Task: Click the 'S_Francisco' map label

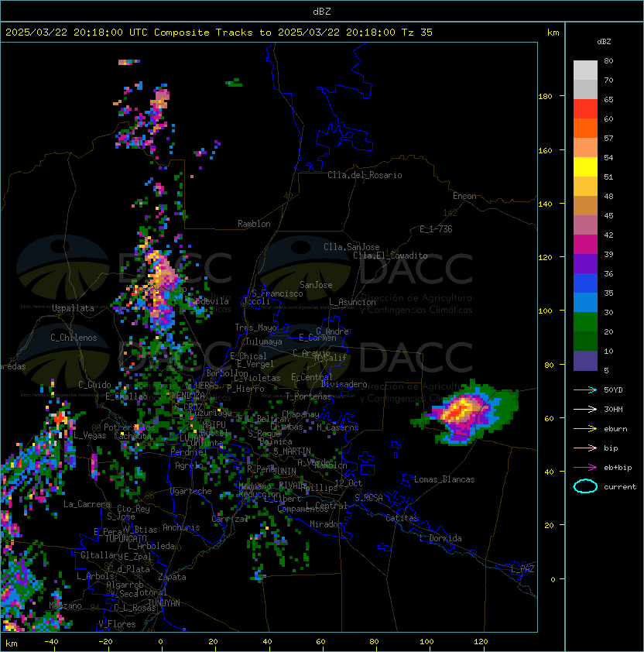Action: coord(277,293)
